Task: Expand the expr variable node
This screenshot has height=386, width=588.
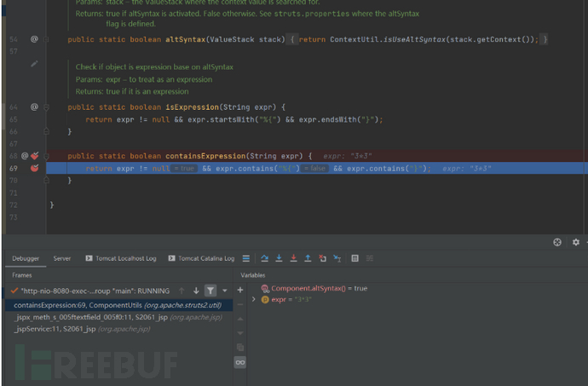Action: coord(254,300)
